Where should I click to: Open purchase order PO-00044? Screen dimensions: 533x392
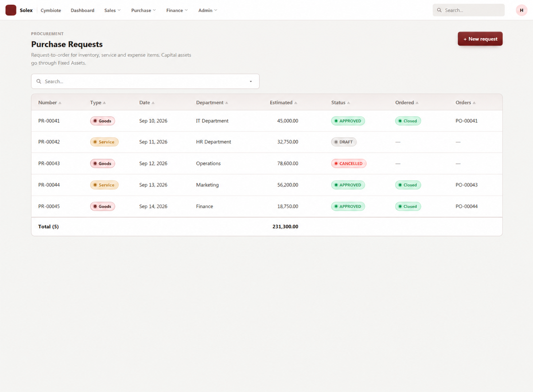click(466, 207)
